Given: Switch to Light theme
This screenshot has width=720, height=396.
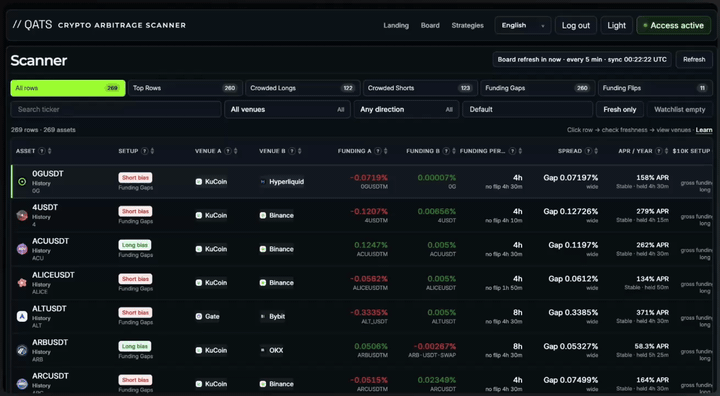Looking at the screenshot, I should point(616,25).
